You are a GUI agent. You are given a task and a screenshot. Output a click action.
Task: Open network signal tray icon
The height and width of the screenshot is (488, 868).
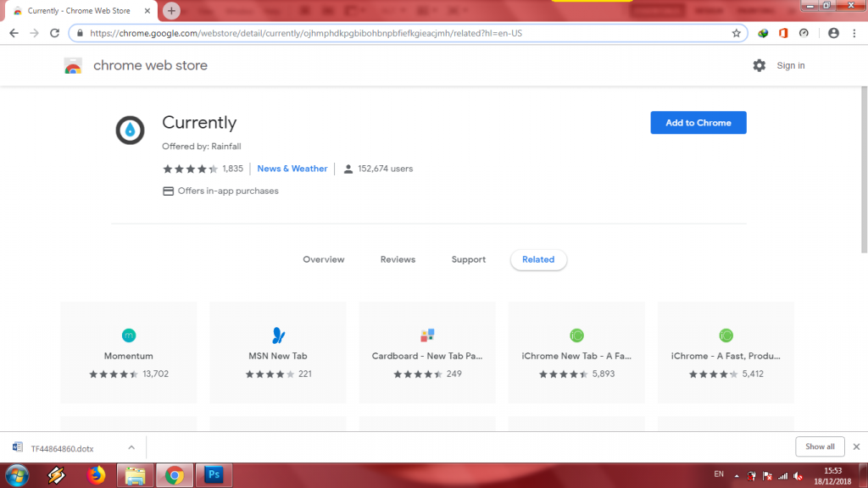782,476
